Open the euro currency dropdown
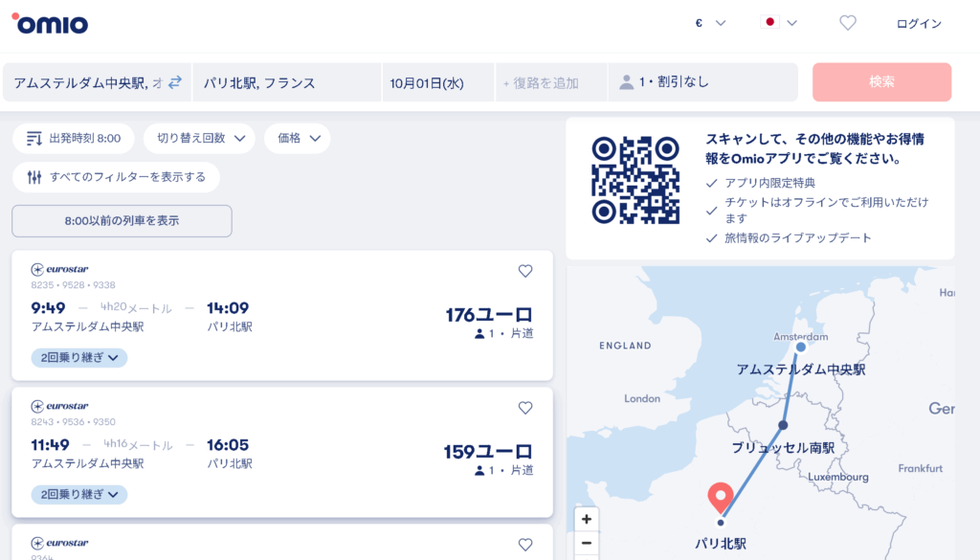980x560 pixels. pyautogui.click(x=710, y=23)
